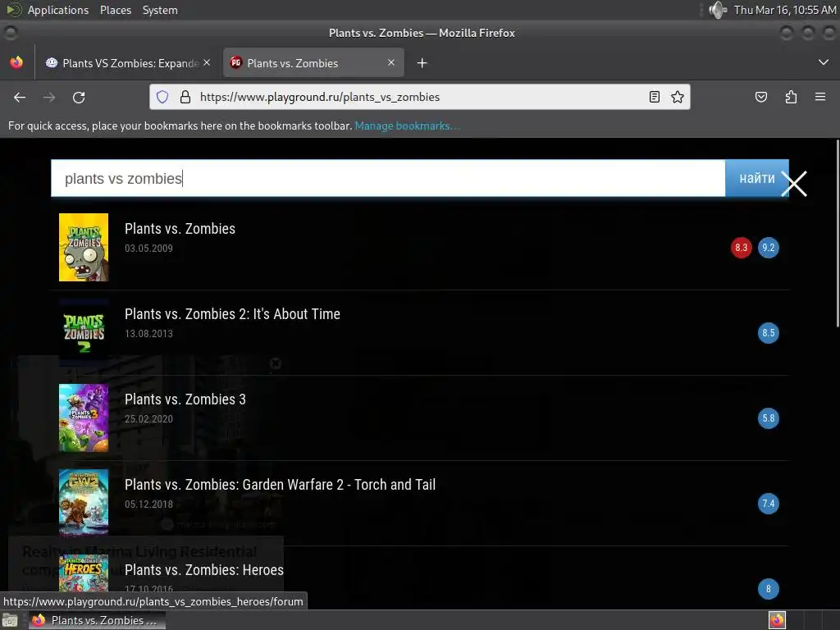
Task: Switch to Plants VS Zombies: Expanded tab
Action: (x=127, y=63)
